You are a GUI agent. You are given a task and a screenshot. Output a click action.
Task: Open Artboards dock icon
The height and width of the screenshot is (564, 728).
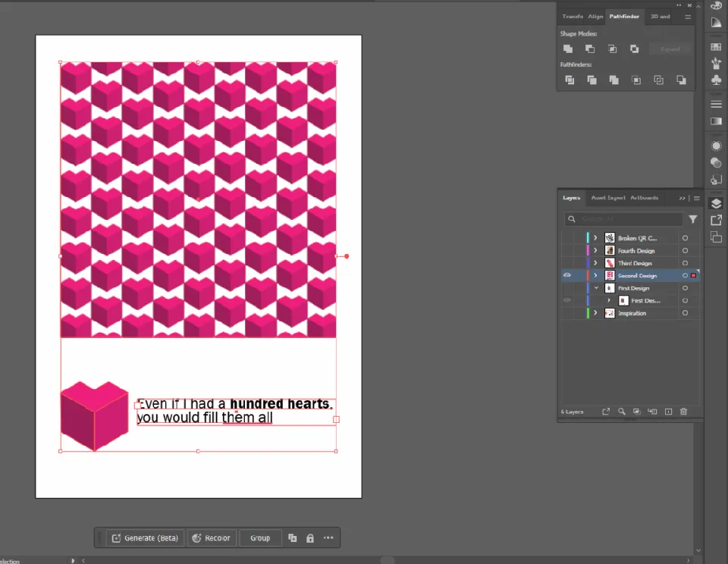(x=716, y=237)
